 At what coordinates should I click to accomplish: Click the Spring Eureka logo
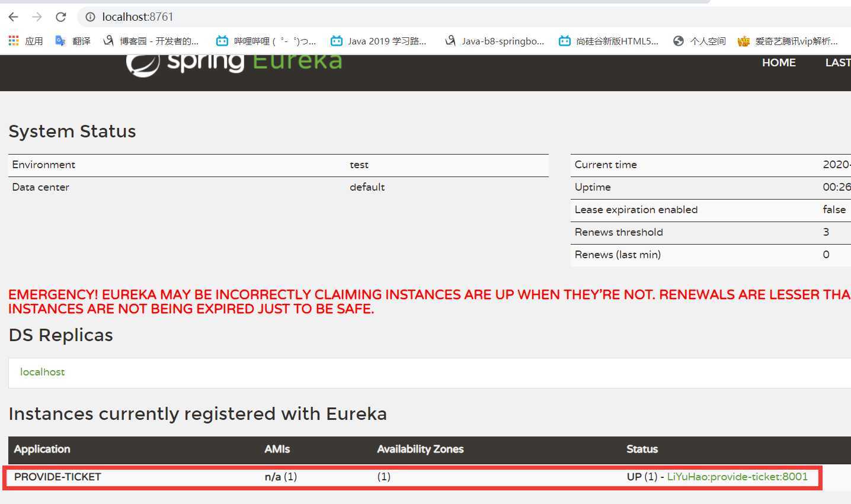[x=234, y=64]
